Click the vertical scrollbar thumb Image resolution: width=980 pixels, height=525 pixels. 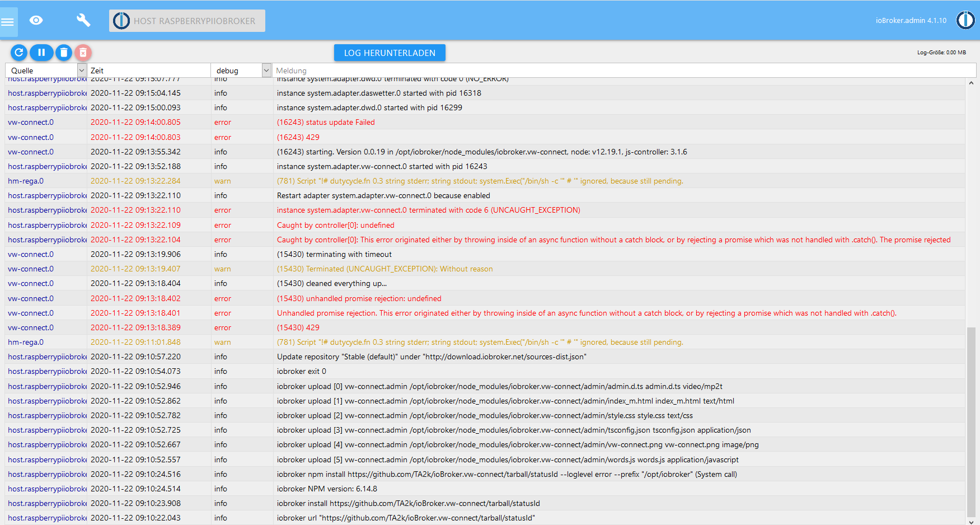click(x=971, y=421)
